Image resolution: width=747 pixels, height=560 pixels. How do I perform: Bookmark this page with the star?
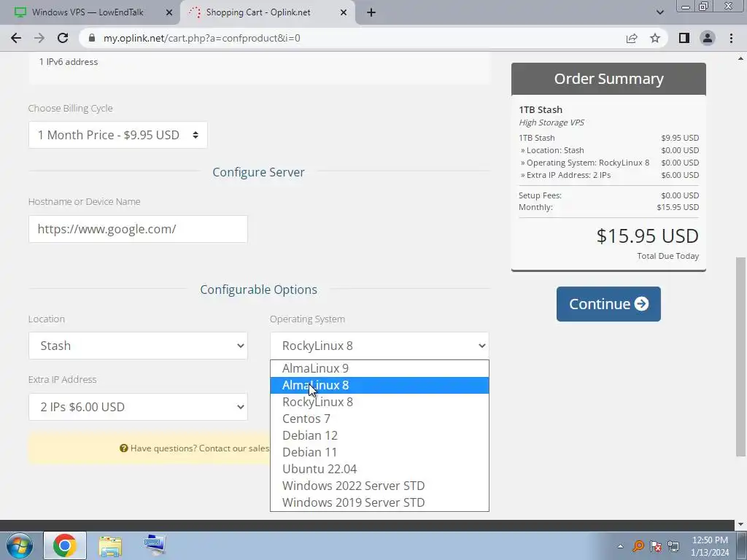(655, 38)
